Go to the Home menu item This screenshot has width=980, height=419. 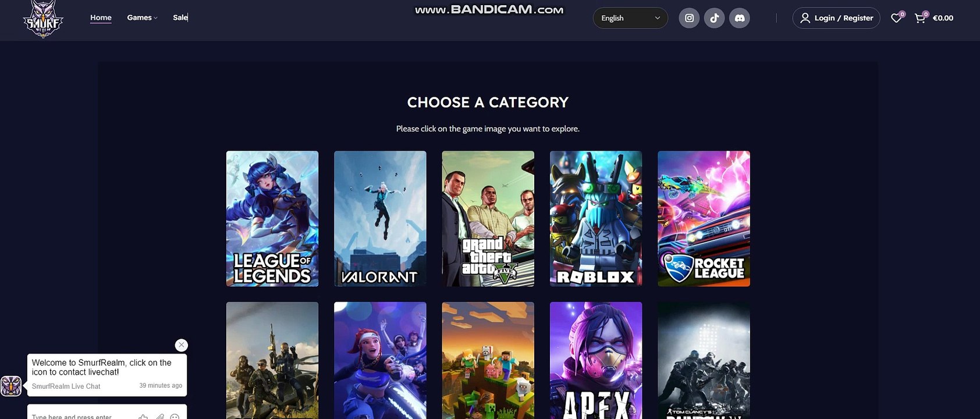101,17
